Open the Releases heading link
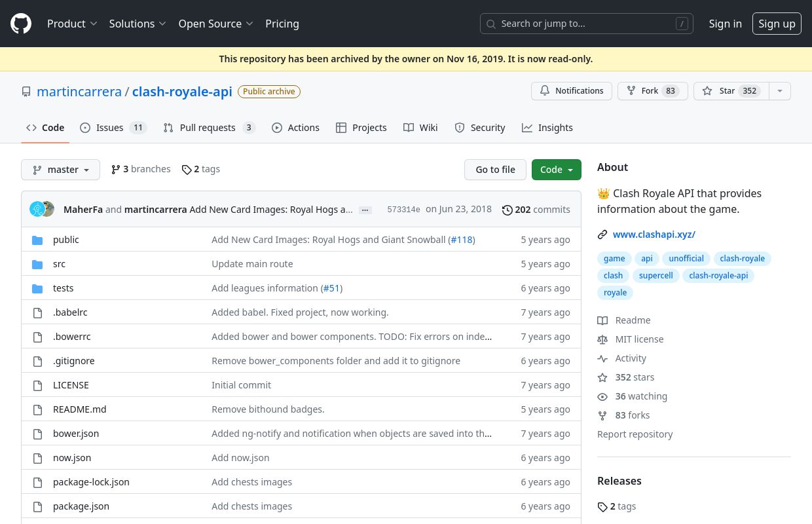 [619, 481]
